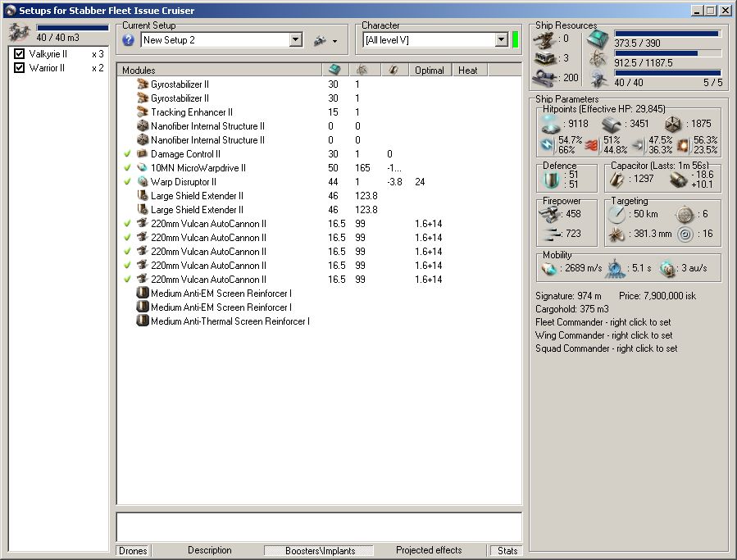The height and width of the screenshot is (560, 737).
Task: Select the first Gyrostabilizer II module icon
Action: click(x=143, y=84)
